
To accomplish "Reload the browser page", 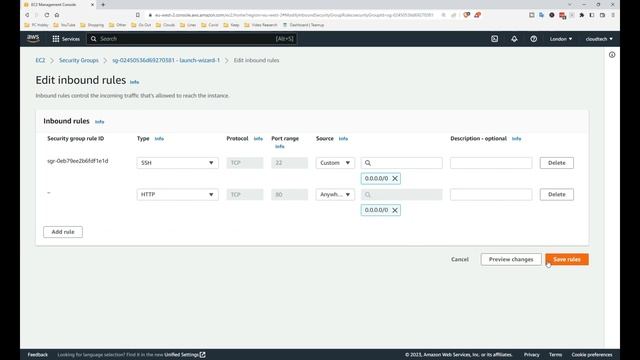I will click(47, 15).
